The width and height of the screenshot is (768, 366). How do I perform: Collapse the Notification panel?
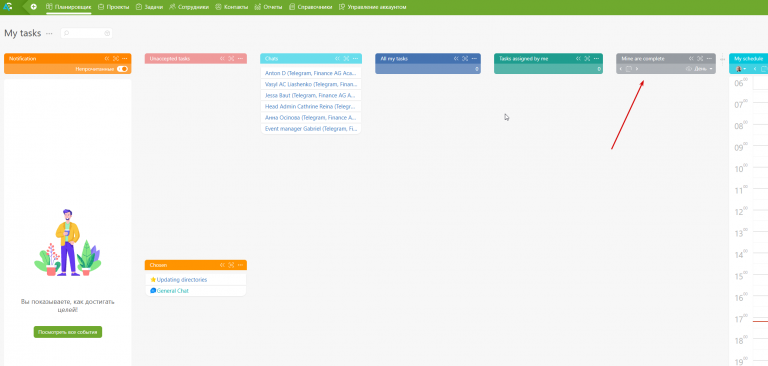pos(107,58)
